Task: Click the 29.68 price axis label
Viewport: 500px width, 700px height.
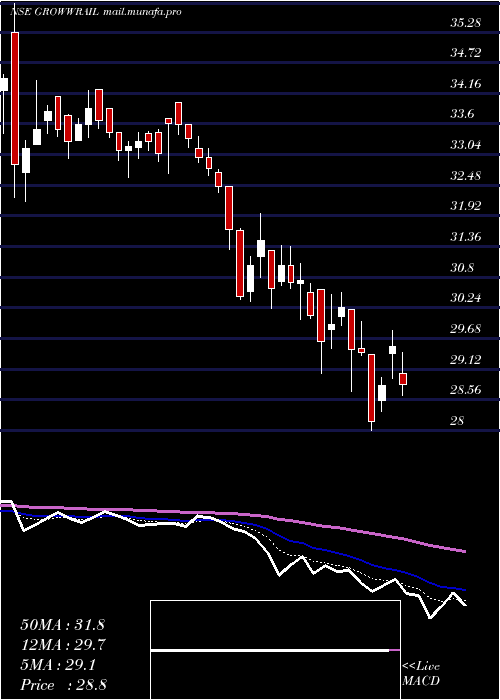Action: click(466, 329)
